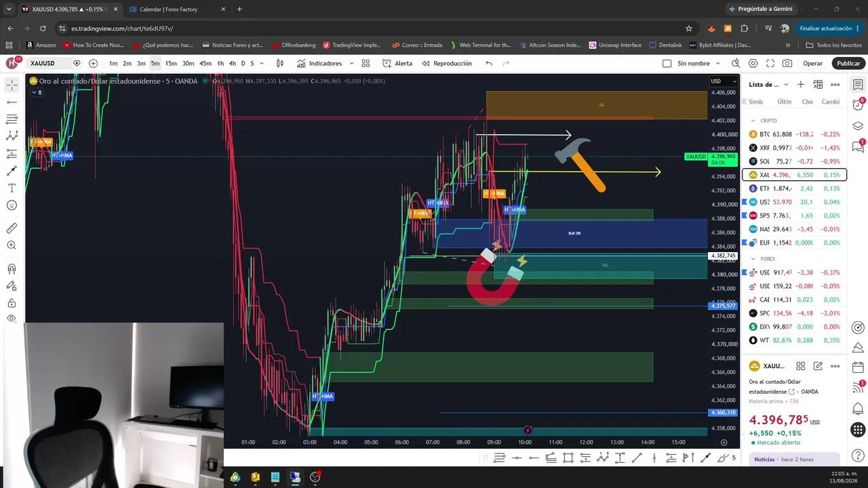Click Pregúntale a Gemini button
The height and width of the screenshot is (488, 868).
click(x=762, y=9)
